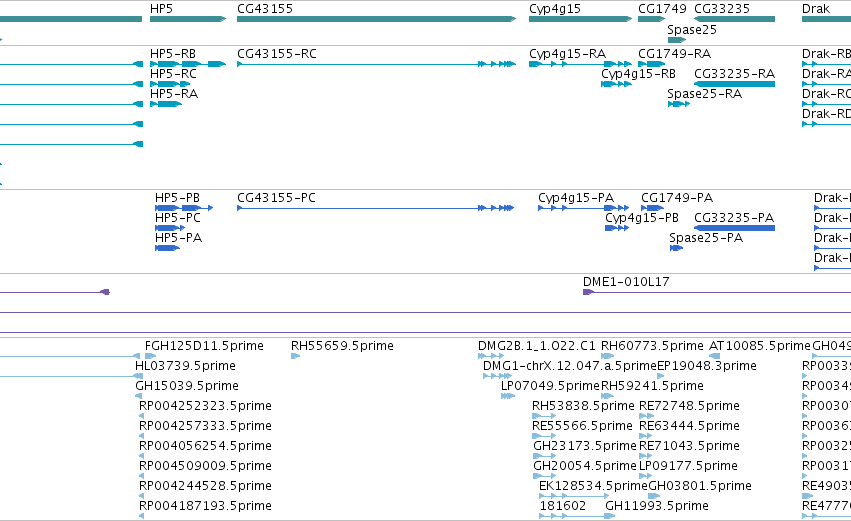Select transcript Cyp4g15-RA
The height and width of the screenshot is (521, 851).
click(x=581, y=64)
